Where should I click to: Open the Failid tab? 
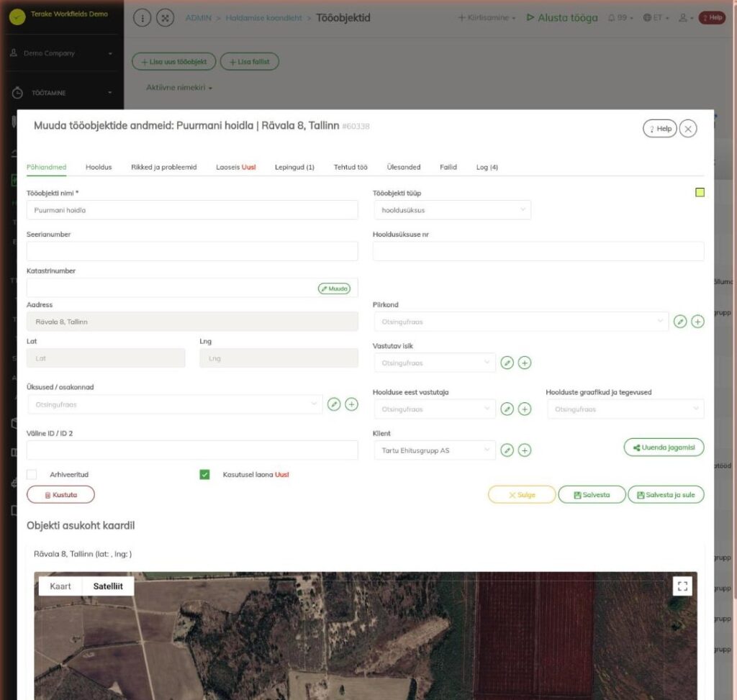[448, 167]
